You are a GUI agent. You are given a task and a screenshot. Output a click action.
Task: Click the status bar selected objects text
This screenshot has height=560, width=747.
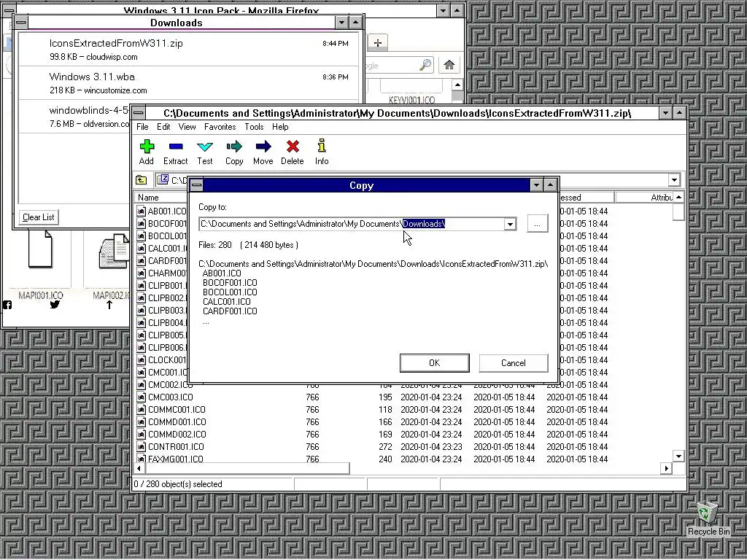[x=178, y=484]
